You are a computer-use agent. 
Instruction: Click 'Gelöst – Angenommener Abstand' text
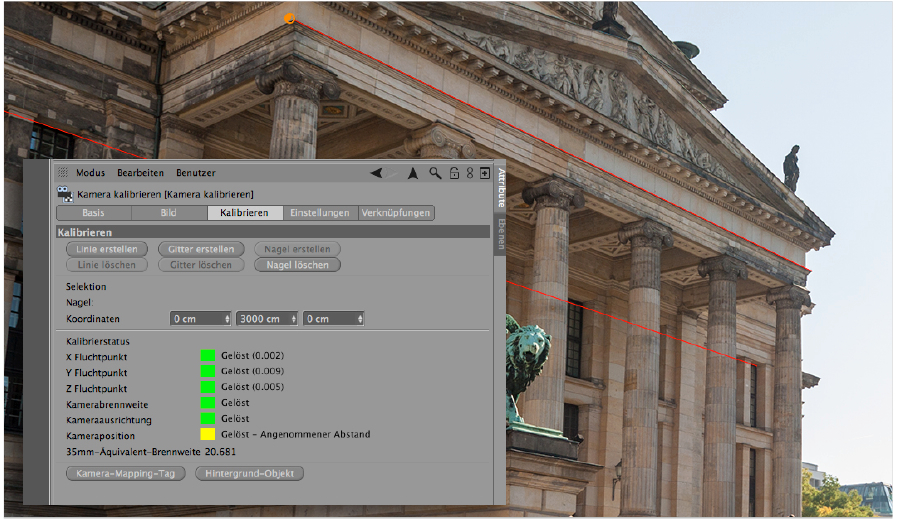[296, 435]
